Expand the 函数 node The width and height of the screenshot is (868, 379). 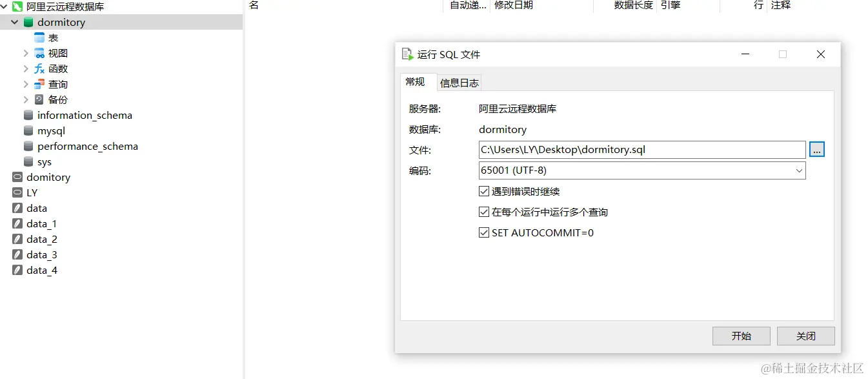(x=26, y=68)
